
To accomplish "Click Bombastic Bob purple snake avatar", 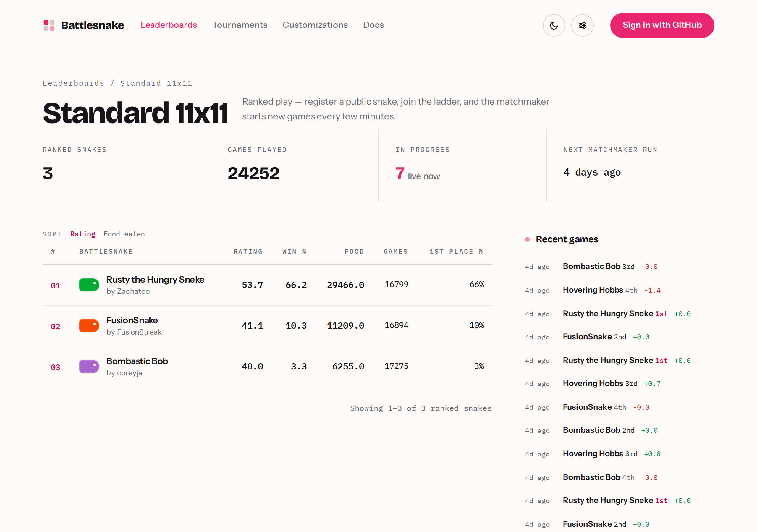I will [x=89, y=366].
